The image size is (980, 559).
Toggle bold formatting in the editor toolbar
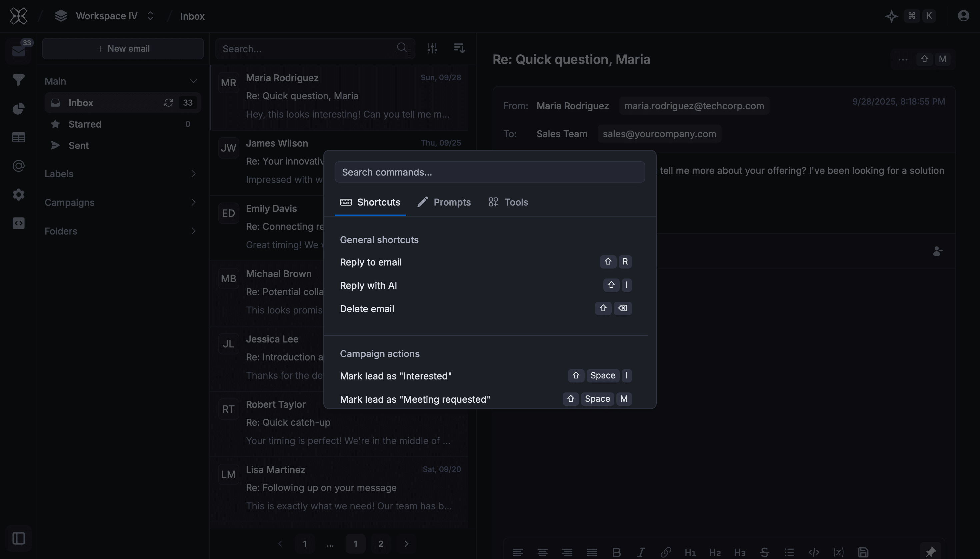[x=616, y=552]
